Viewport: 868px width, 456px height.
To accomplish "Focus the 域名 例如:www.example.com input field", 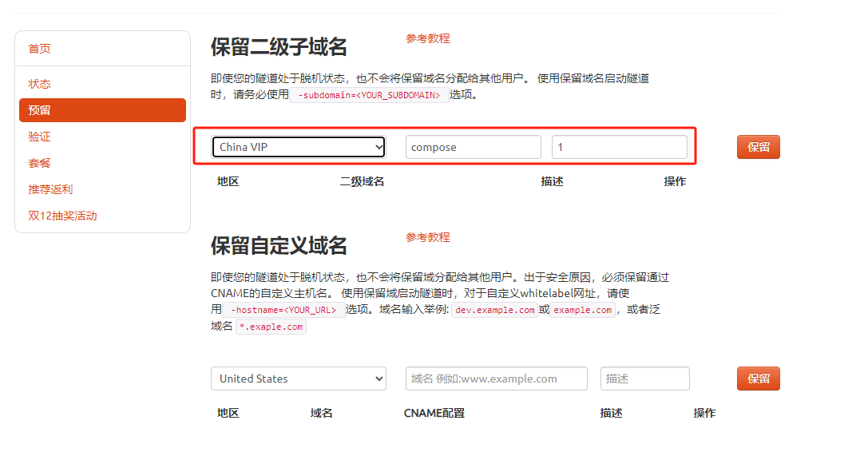I will (497, 379).
